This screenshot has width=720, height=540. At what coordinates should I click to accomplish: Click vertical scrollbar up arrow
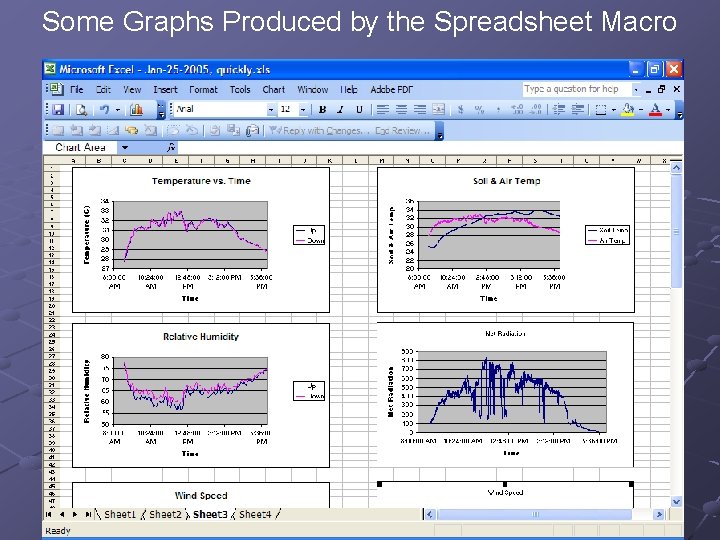(676, 168)
